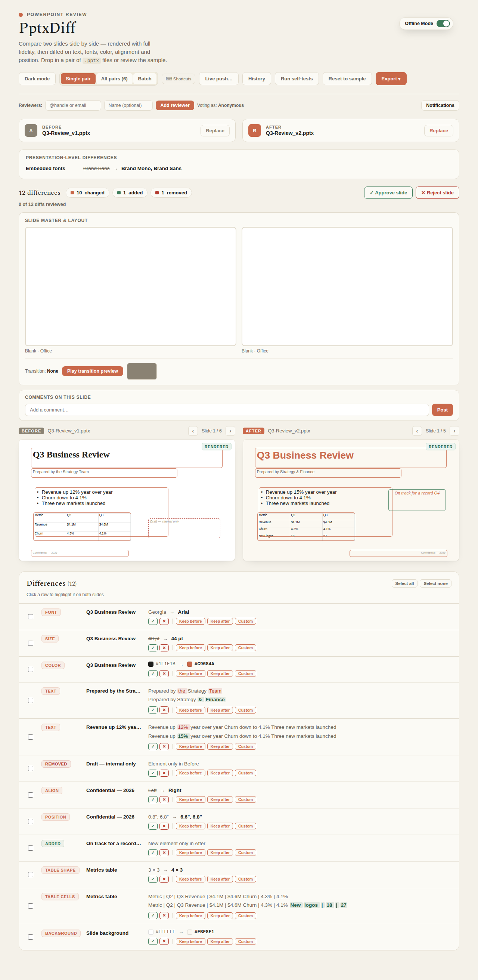Open Notifications
The width and height of the screenshot is (478, 980).
440,105
